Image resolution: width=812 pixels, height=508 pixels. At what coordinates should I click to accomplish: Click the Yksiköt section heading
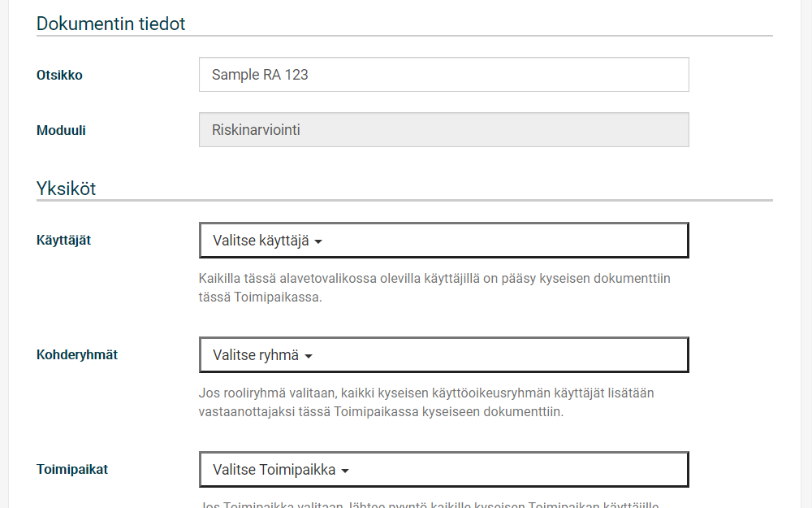67,189
